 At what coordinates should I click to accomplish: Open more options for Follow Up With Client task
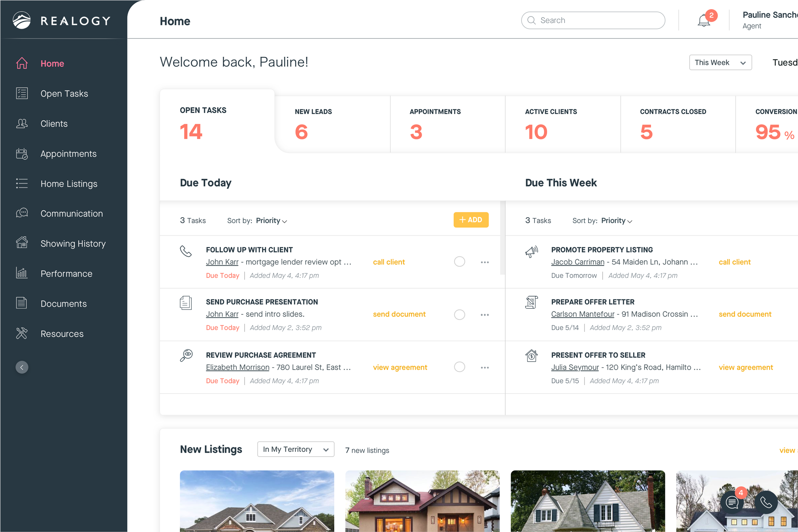pyautogui.click(x=484, y=262)
